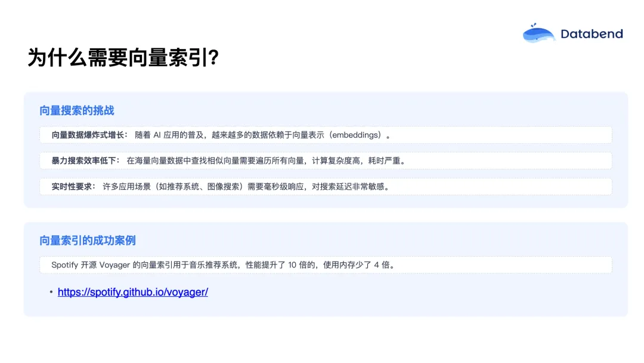Select the bold label 暴力搜索效率低下
Image resolution: width=644 pixels, height=363 pixels.
[85, 161]
